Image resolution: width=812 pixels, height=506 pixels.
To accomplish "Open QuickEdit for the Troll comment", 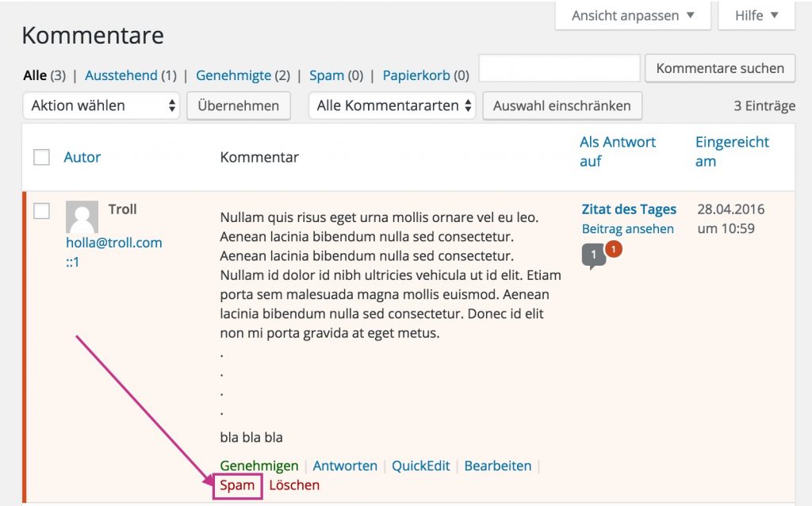I will pos(420,466).
